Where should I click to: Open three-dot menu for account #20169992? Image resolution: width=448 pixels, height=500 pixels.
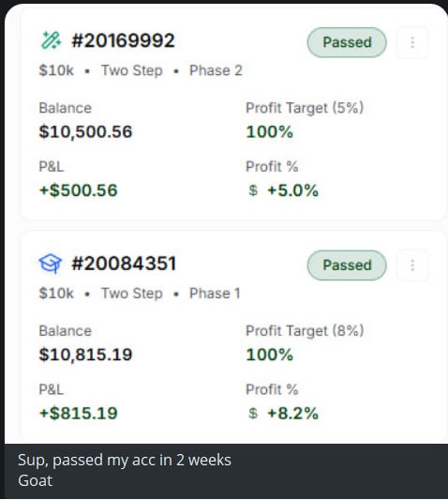412,42
